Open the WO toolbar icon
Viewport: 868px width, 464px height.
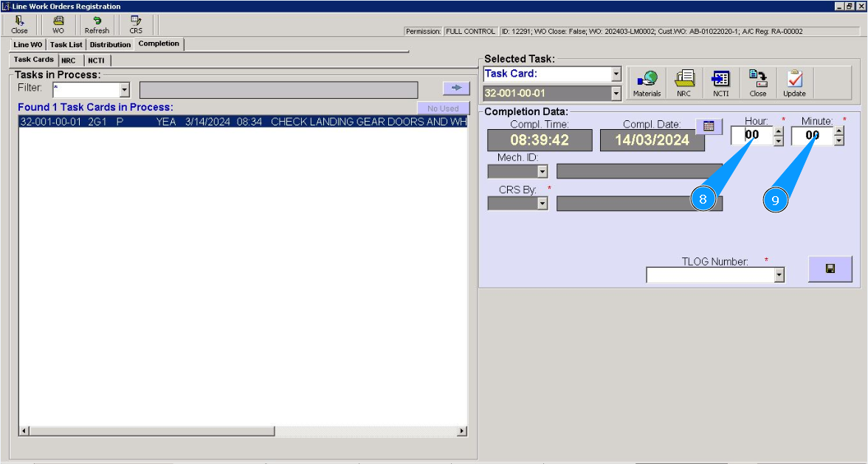point(58,25)
